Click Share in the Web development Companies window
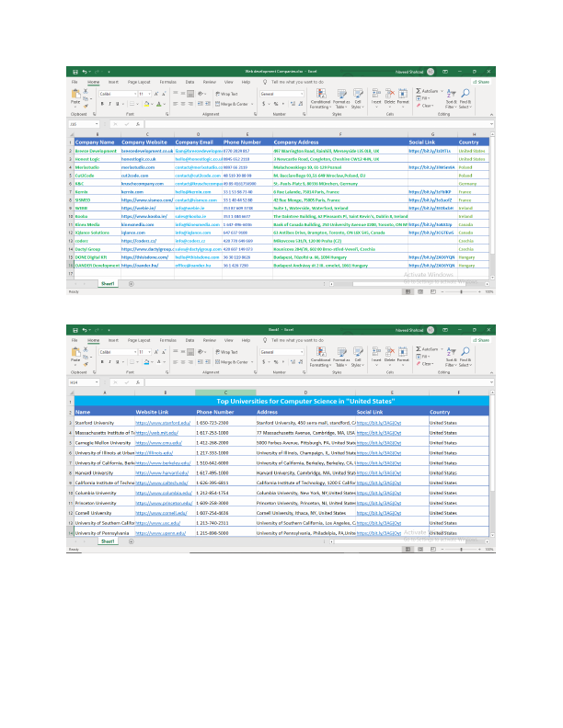Screen dimensions: 563x728 (482, 82)
